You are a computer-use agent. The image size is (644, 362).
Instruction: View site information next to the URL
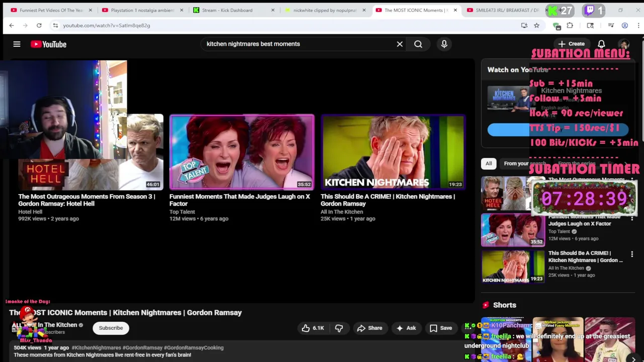coord(55,25)
